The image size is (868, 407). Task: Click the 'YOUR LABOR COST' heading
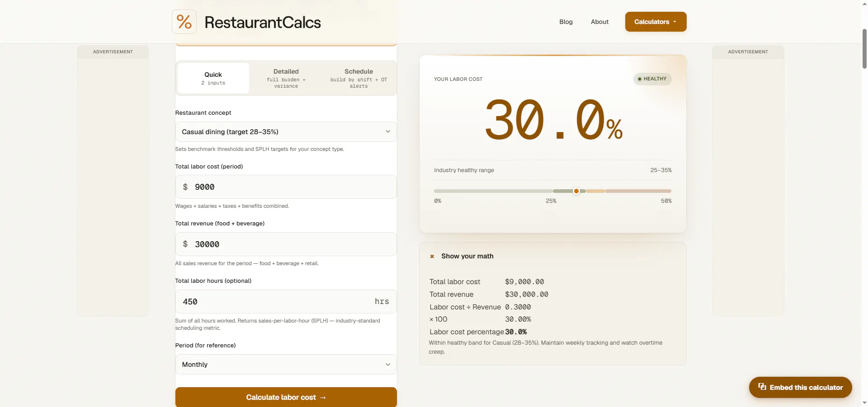coord(458,79)
